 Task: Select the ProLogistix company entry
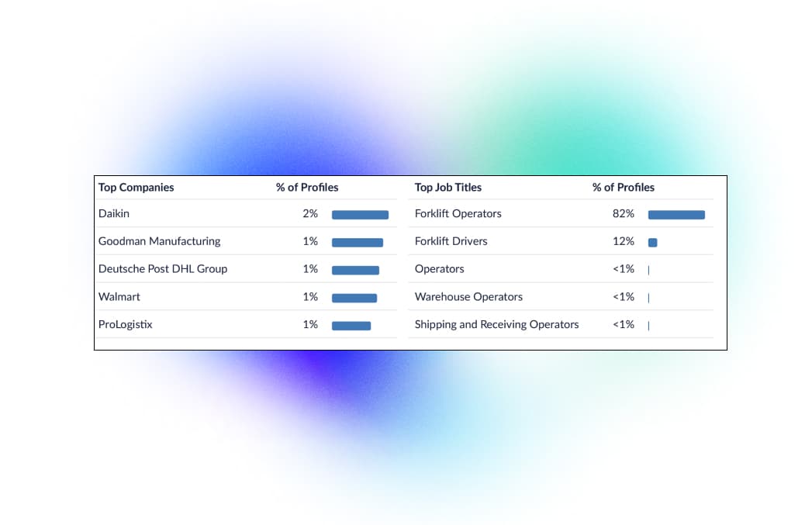point(126,325)
